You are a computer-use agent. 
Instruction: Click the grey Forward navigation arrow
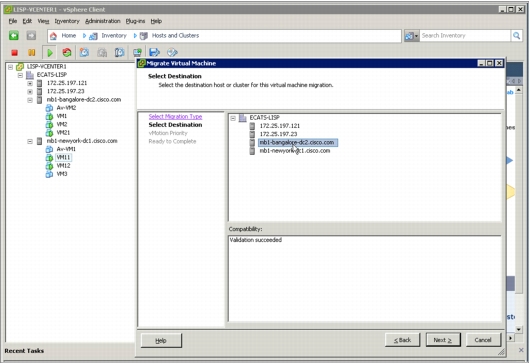point(31,35)
